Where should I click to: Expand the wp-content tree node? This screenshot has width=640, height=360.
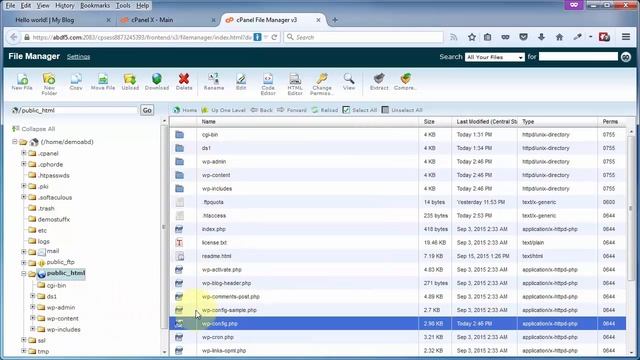[33, 318]
